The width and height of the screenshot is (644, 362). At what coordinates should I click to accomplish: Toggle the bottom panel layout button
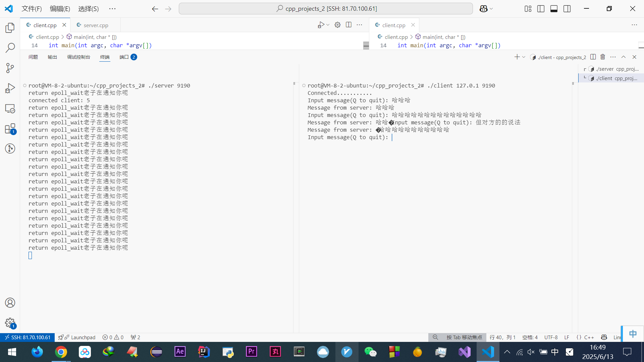point(554,9)
